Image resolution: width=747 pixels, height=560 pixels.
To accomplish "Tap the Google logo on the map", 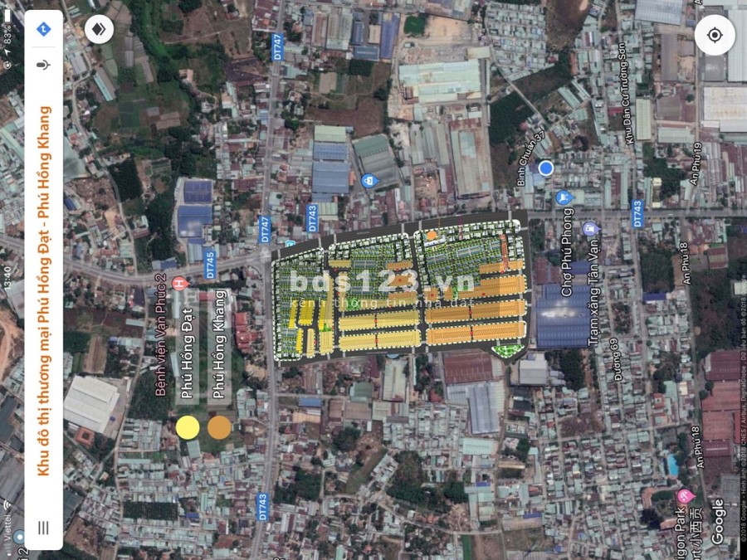I will (x=717, y=520).
